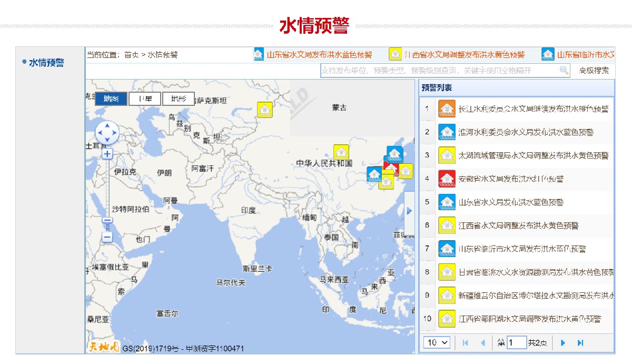Click the zoom level slider handle
This screenshot has width=632, height=364.
107,221
